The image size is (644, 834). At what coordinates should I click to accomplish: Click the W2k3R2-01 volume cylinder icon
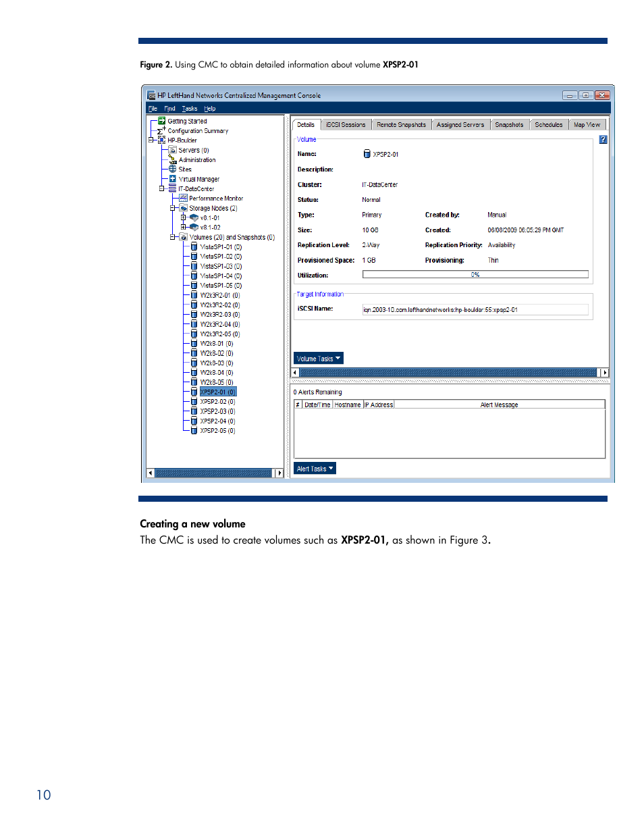(x=194, y=295)
